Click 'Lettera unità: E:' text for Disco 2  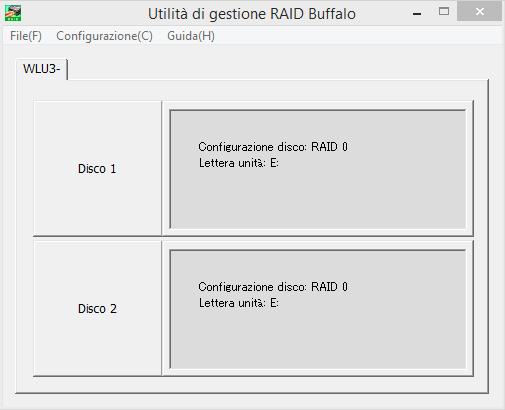[239, 303]
